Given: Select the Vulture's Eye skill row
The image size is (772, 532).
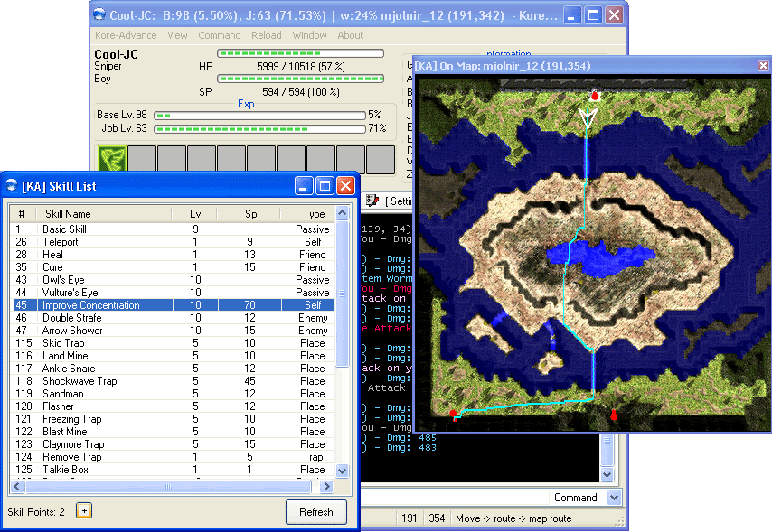Looking at the screenshot, I should [173, 293].
